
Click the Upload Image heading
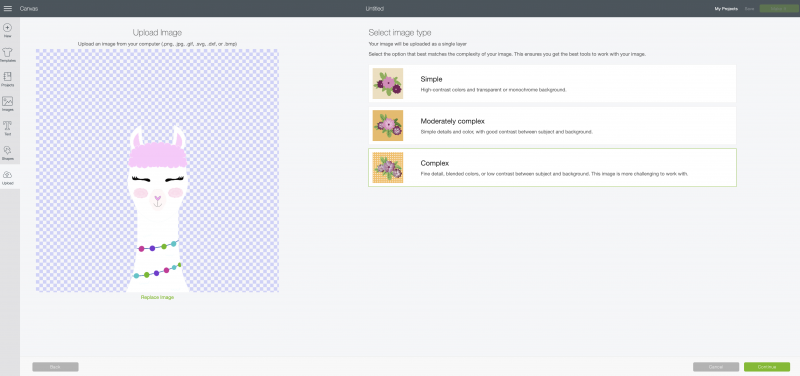pyautogui.click(x=157, y=33)
